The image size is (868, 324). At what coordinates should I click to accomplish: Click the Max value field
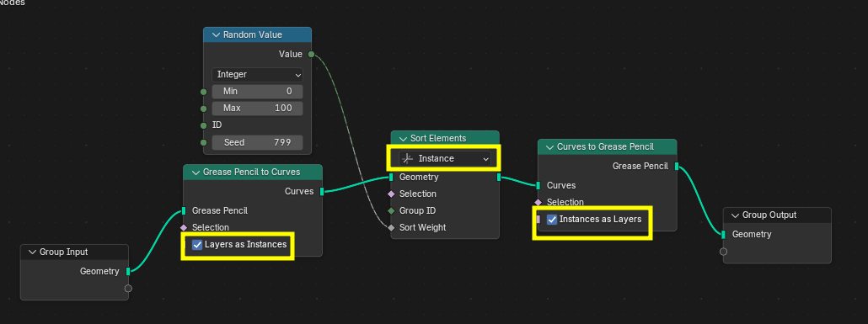tap(257, 109)
